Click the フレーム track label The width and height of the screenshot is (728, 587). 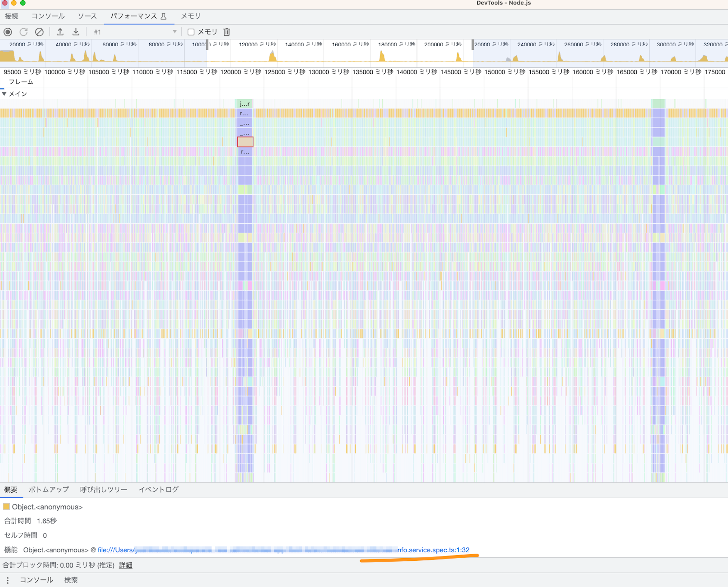point(21,82)
